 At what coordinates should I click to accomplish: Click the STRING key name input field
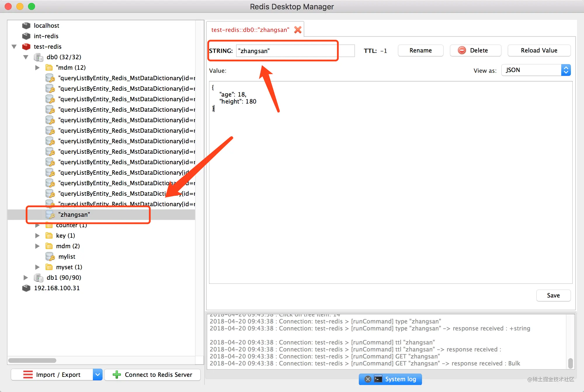tap(295, 51)
